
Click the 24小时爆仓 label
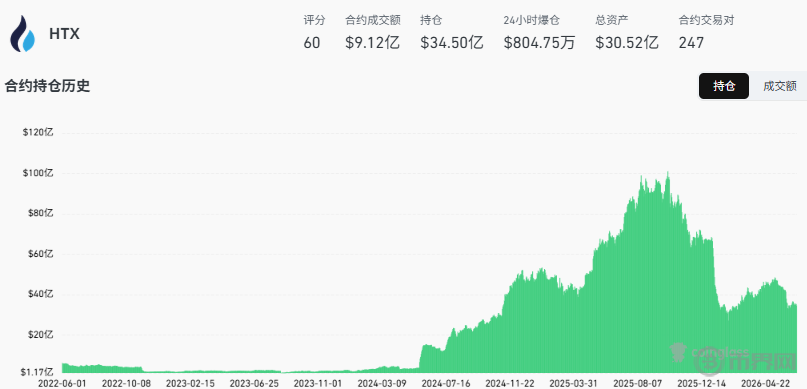coord(531,21)
